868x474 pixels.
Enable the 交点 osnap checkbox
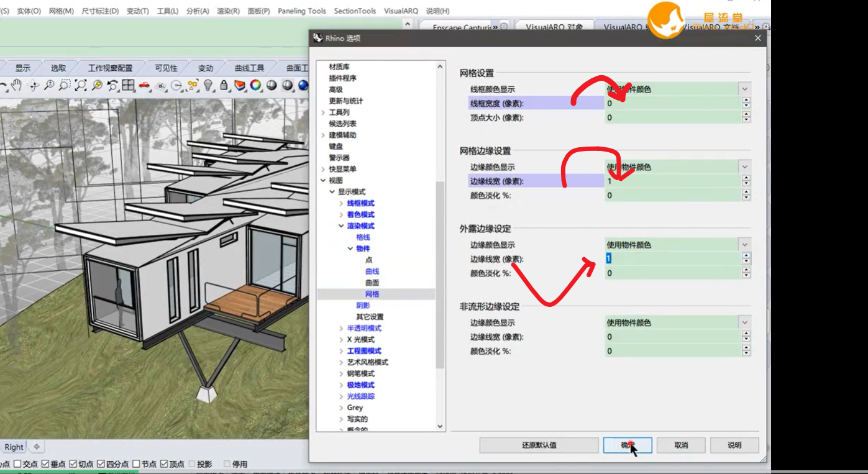(17, 464)
